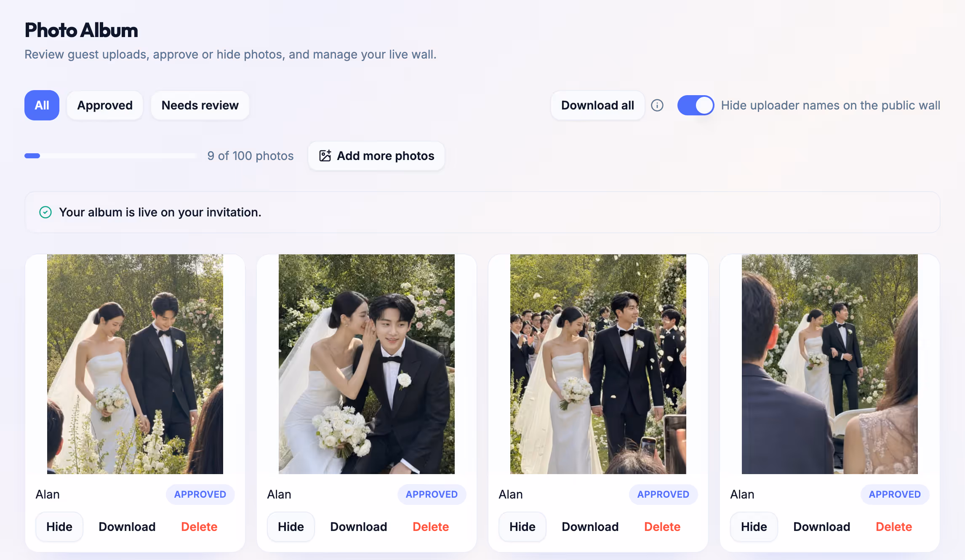Download the first Alan photo
The image size is (965, 560).
pyautogui.click(x=127, y=527)
